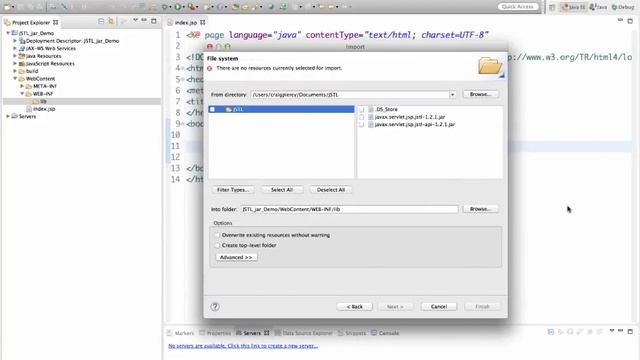This screenshot has width=640, height=360.
Task: Switch to the Markers tab
Action: point(180,333)
